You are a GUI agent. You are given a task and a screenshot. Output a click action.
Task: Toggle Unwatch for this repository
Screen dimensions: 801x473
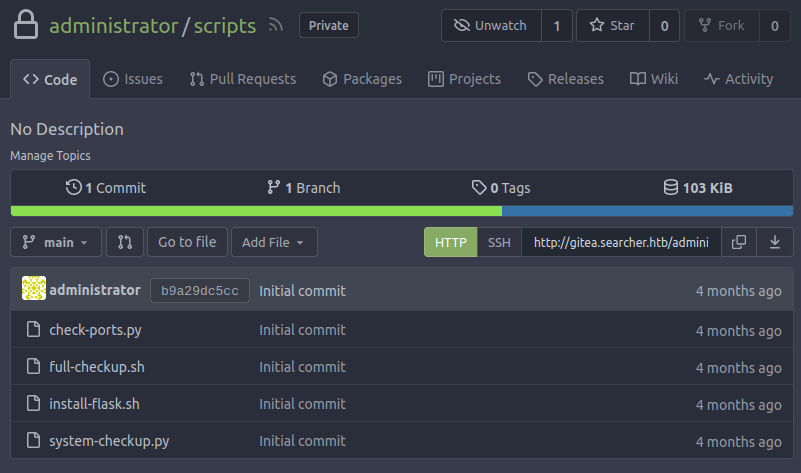(491, 26)
